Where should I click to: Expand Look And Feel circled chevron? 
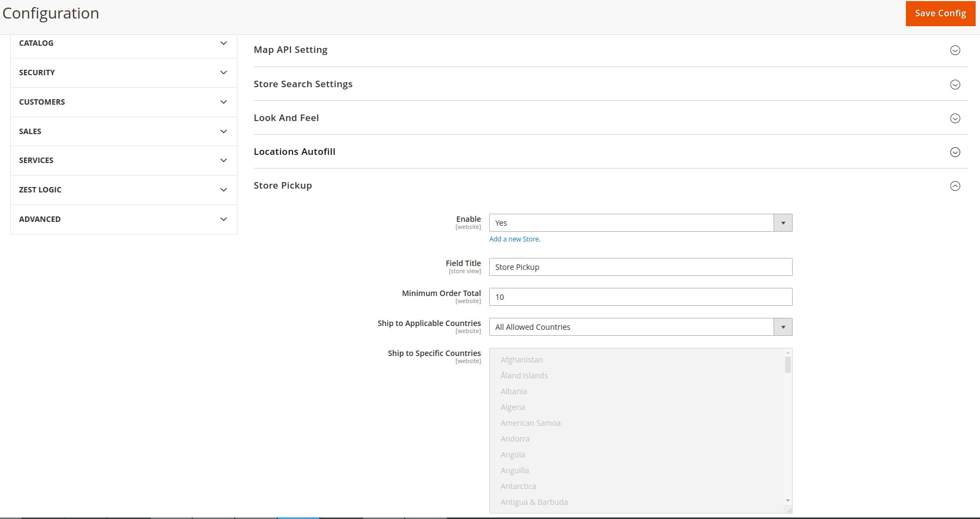point(955,118)
